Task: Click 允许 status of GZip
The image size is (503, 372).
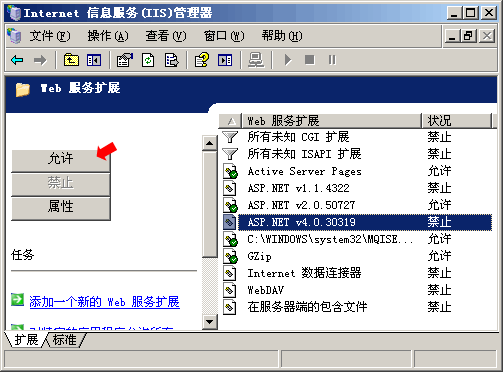Action: pyautogui.click(x=439, y=256)
